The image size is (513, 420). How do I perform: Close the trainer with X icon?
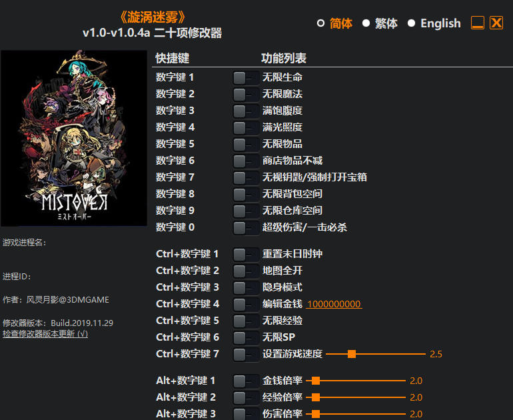(496, 23)
